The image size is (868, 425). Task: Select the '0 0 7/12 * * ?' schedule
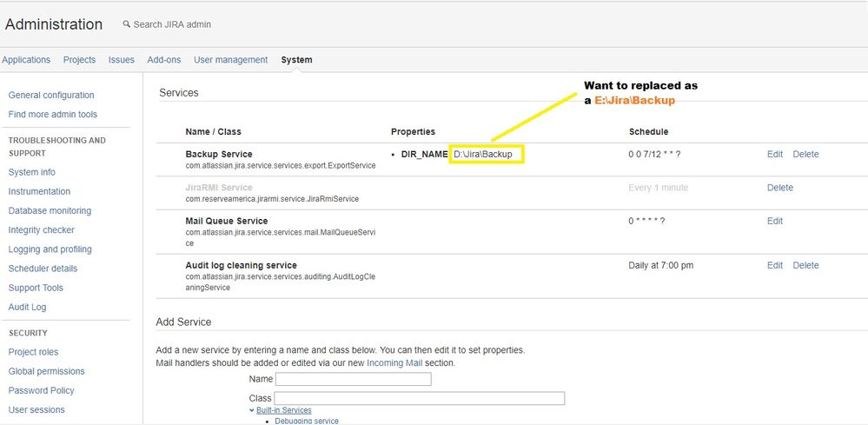[x=653, y=155]
